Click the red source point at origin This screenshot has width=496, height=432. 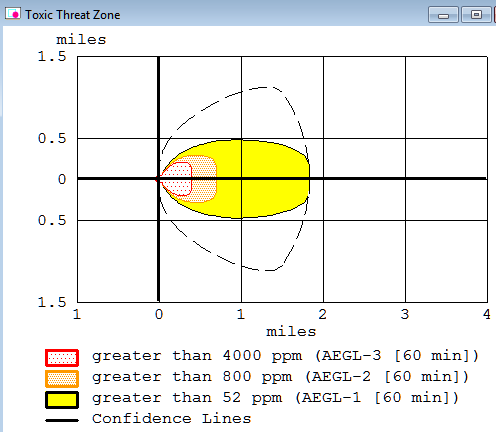point(157,179)
